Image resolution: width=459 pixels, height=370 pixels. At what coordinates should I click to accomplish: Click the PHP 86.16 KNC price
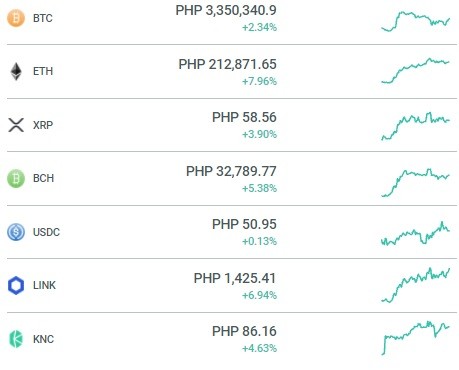click(x=244, y=331)
